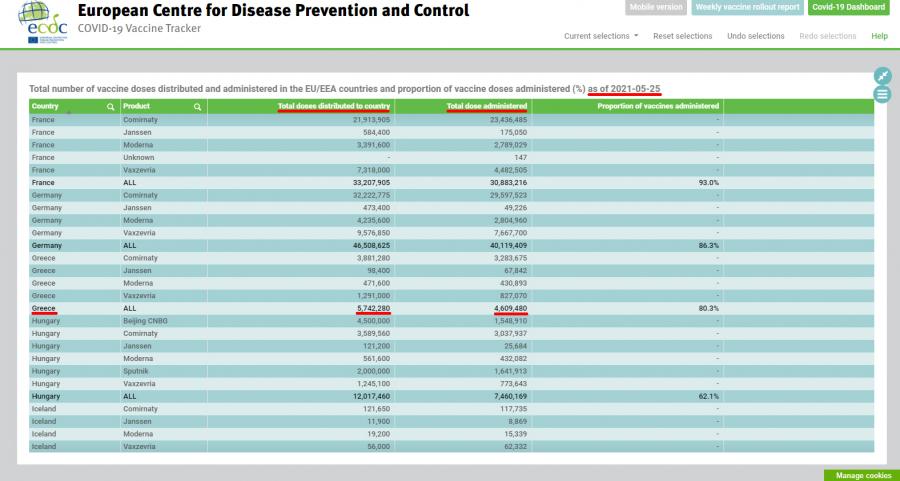Go to the Covid-19 Dashboard

pos(849,8)
